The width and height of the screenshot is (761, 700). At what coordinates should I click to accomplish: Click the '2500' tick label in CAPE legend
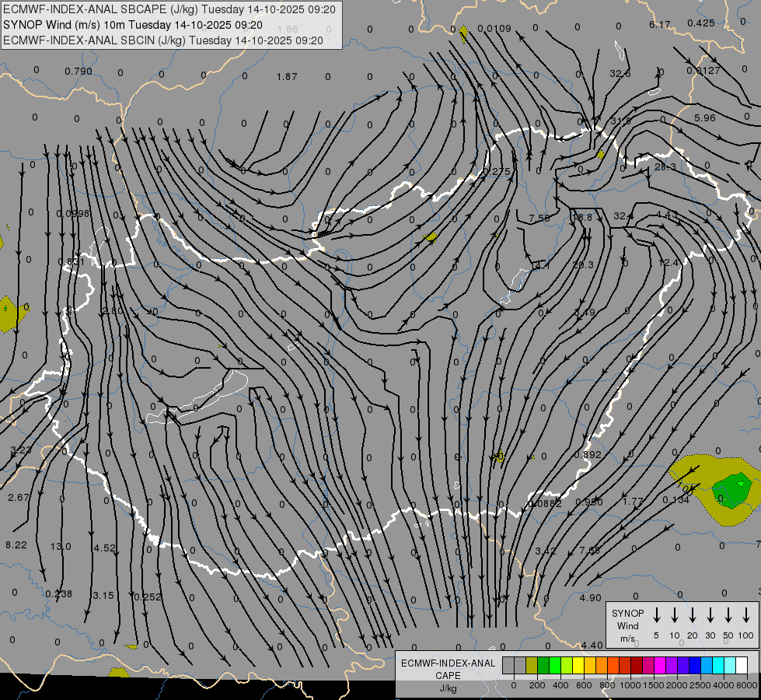click(x=700, y=685)
